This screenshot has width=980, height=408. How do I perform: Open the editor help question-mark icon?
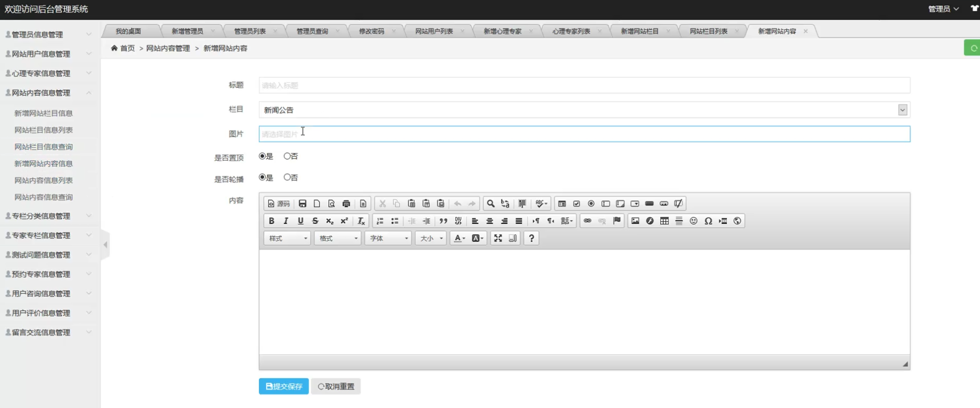[531, 238]
